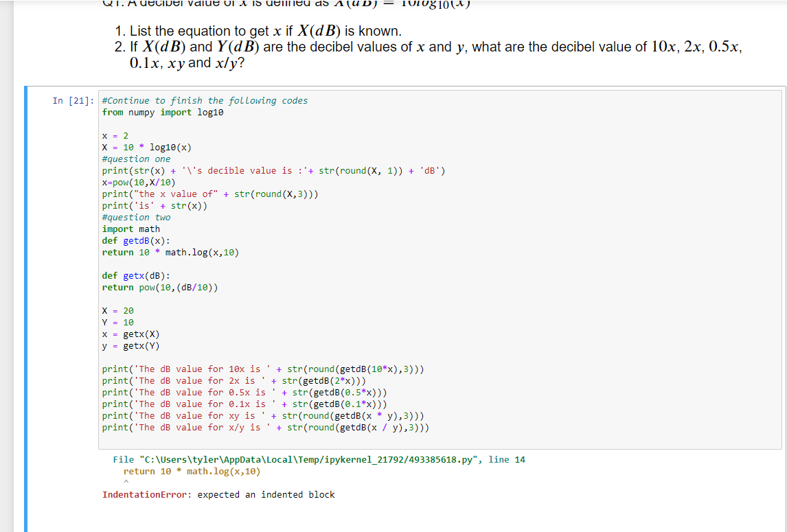This screenshot has height=532, width=787.
Task: Click the traceback's 'return 10 * math.log(x,10)' line
Action: pyautogui.click(x=192, y=472)
